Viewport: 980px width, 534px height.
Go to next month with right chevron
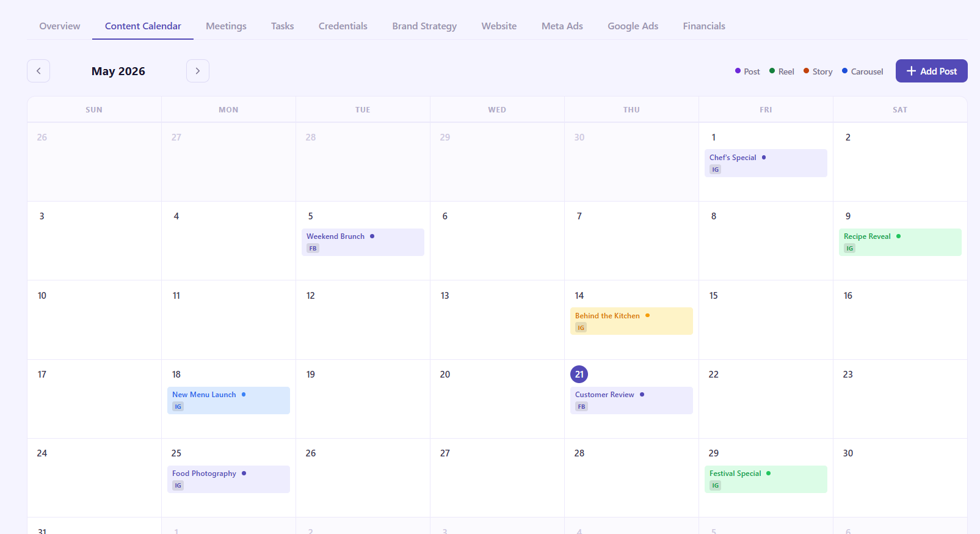[x=198, y=71]
